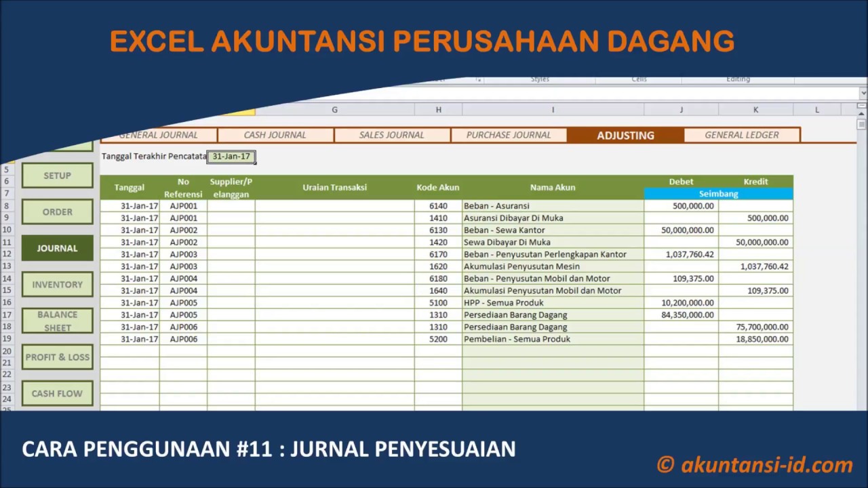Image resolution: width=868 pixels, height=488 pixels.
Task: Select Beban - Penyusutan Perlengkapan Kantor cell
Action: pos(553,254)
